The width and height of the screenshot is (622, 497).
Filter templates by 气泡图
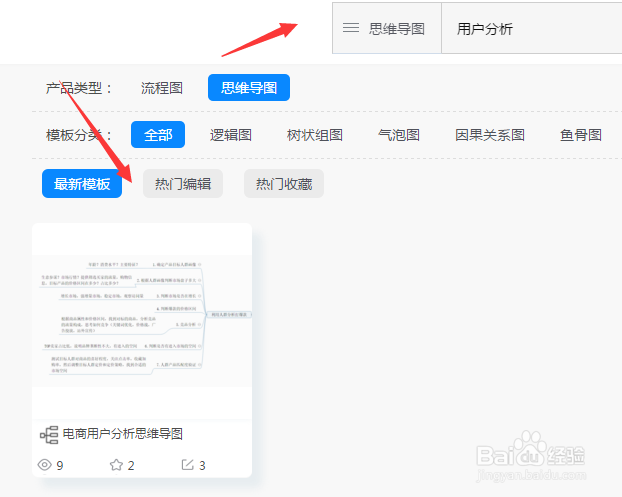399,135
